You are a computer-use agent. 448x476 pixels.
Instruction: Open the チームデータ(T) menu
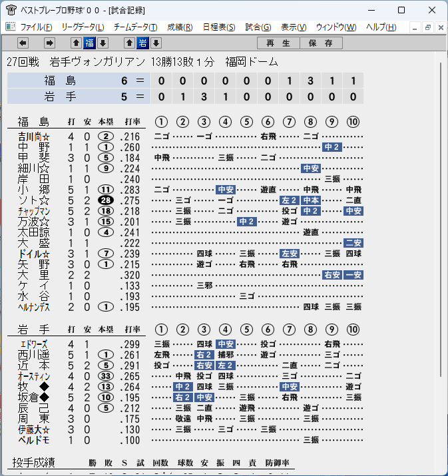point(136,27)
